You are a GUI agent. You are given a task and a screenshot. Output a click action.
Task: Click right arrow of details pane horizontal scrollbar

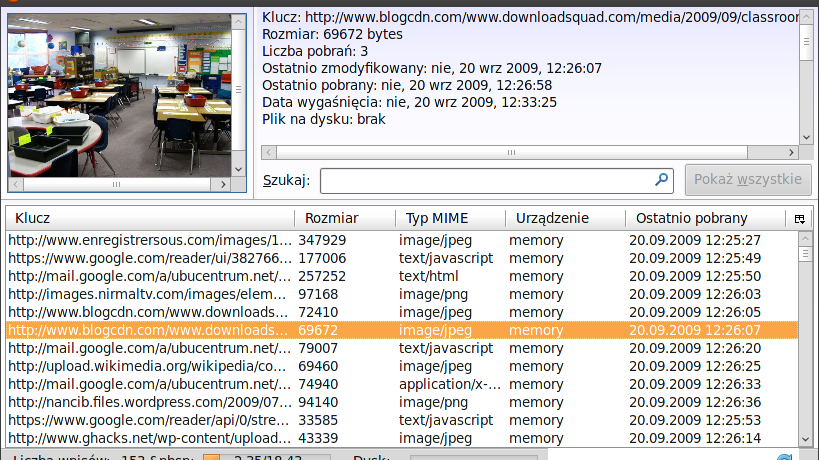791,152
